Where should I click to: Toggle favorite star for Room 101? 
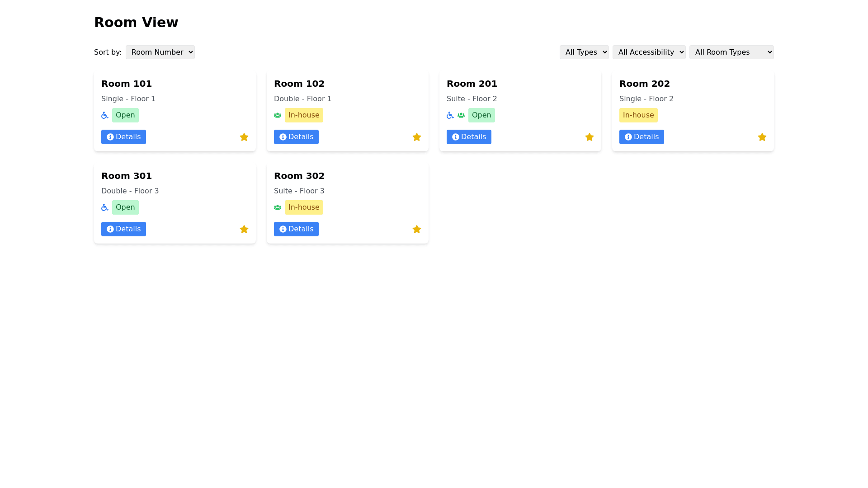[244, 137]
